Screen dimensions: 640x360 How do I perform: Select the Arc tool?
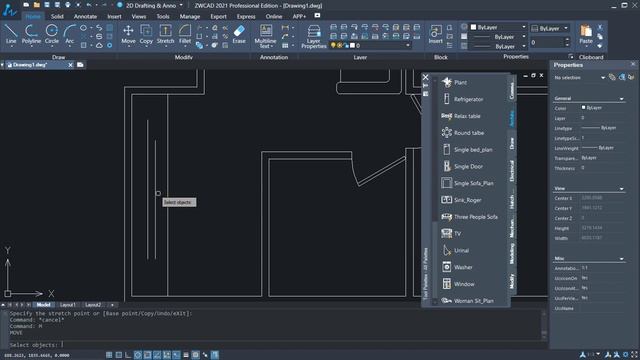click(70, 34)
